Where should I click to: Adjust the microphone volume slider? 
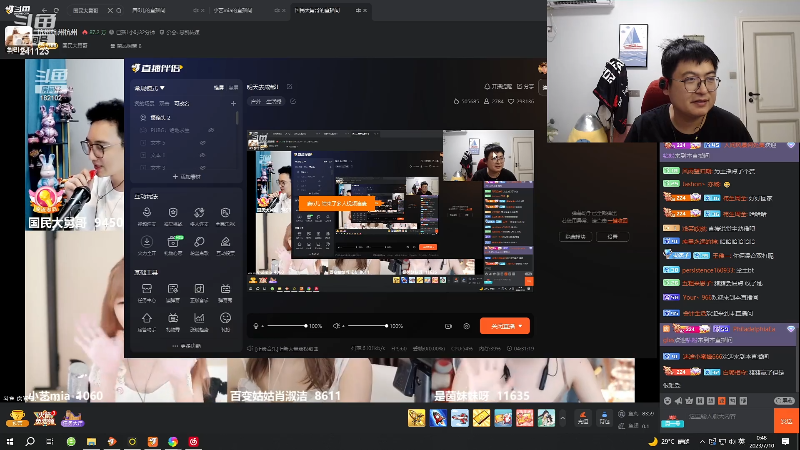click(287, 326)
